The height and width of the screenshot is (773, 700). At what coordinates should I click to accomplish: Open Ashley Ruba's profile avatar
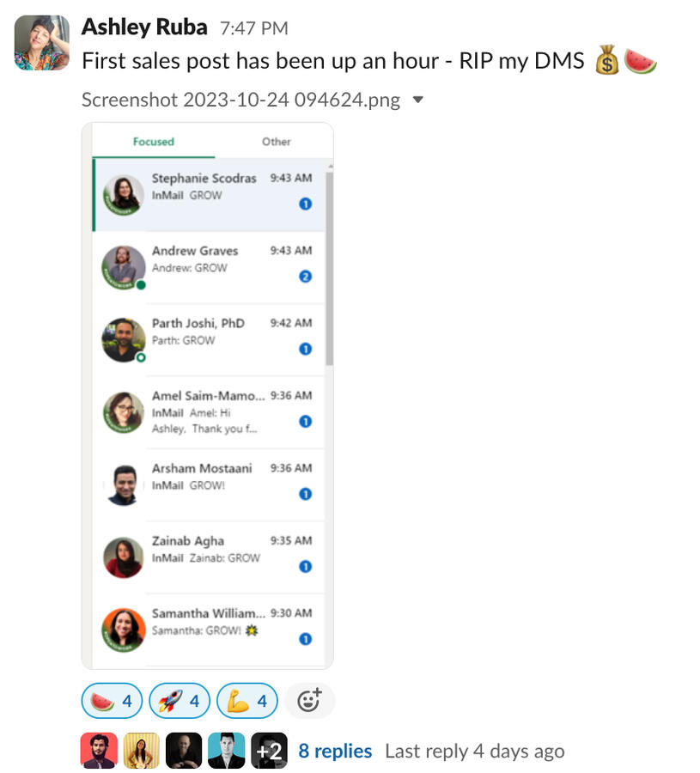(x=42, y=42)
